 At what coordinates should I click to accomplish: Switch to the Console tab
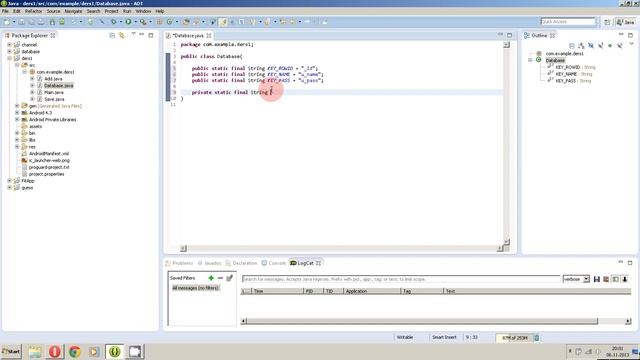[274, 263]
